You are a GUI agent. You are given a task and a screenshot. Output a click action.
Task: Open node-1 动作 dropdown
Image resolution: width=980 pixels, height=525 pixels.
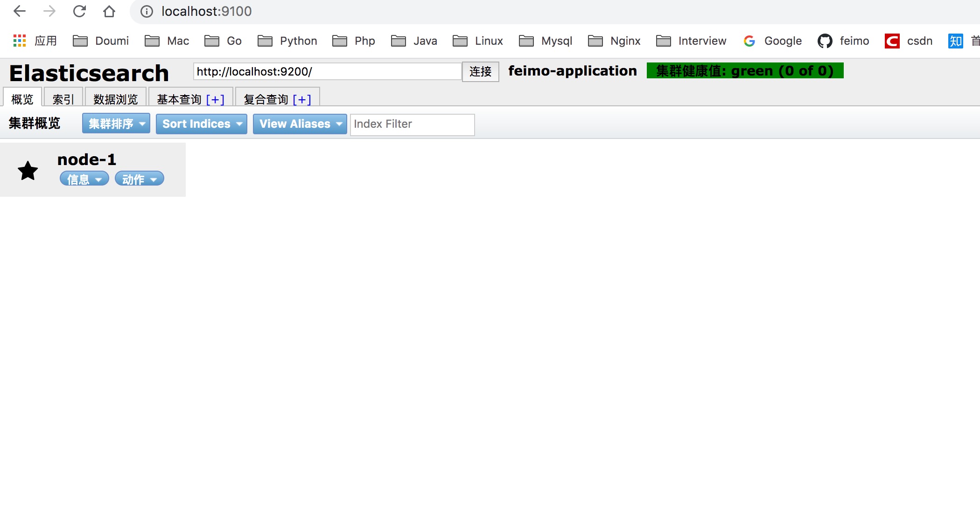pyautogui.click(x=140, y=179)
